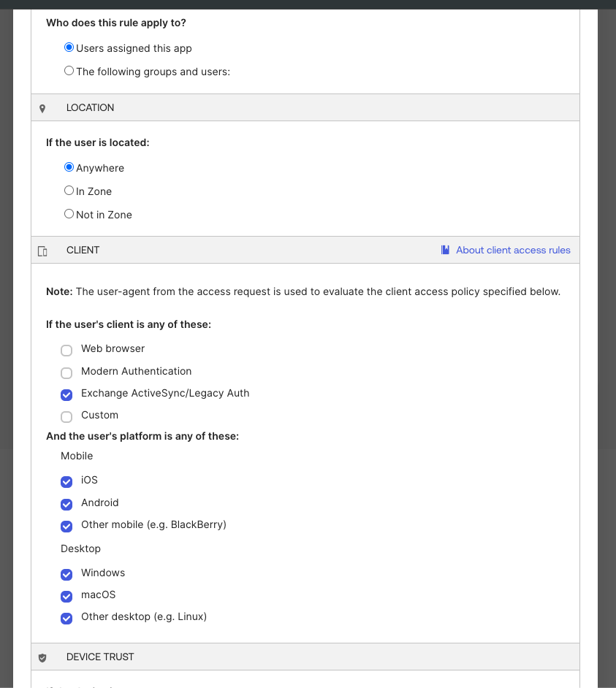Image resolution: width=616 pixels, height=688 pixels.
Task: Check the Modern Authentication checkbox
Action: 66,373
